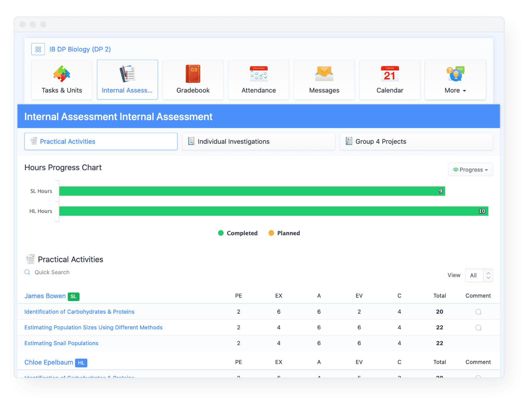Open James Bowen student link
This screenshot has height=407, width=532.
(45, 296)
